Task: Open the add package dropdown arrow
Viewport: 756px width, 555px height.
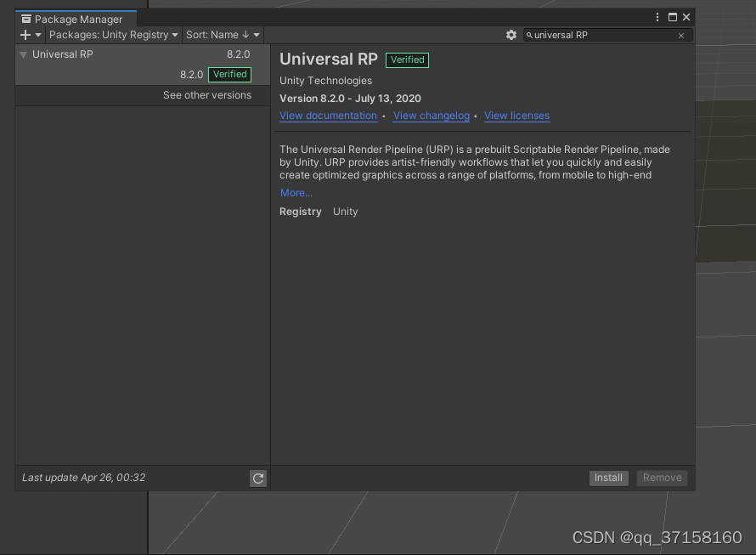Action: [38, 35]
